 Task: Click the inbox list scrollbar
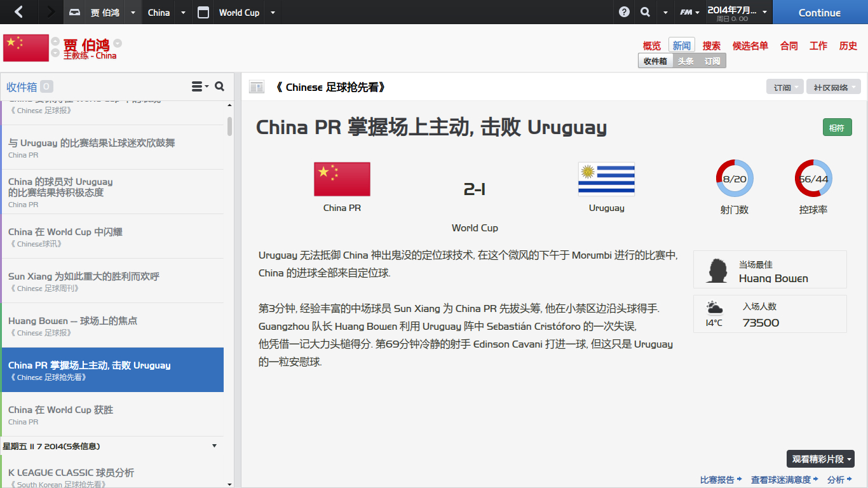229,126
